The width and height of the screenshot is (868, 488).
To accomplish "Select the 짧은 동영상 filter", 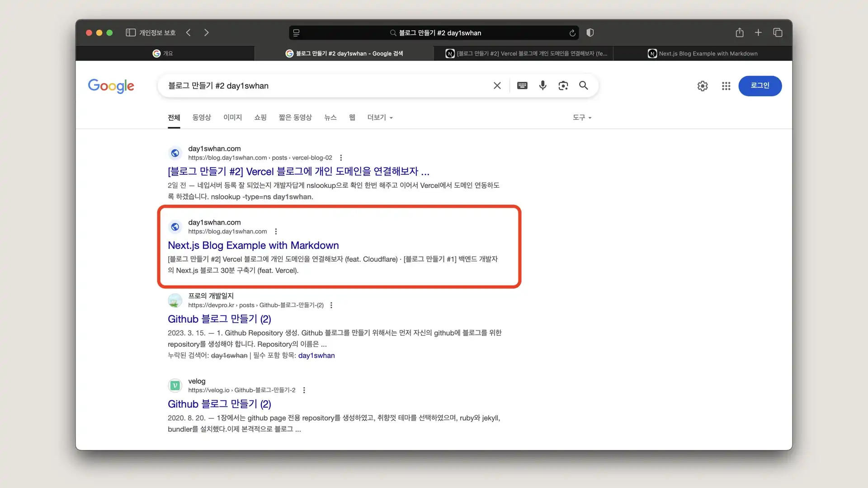I will pos(295,117).
